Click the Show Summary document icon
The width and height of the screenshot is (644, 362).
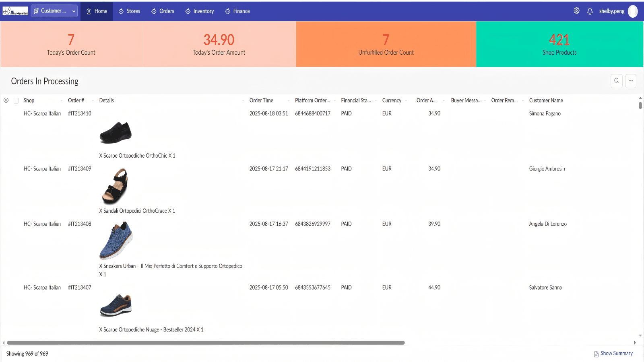click(x=596, y=354)
